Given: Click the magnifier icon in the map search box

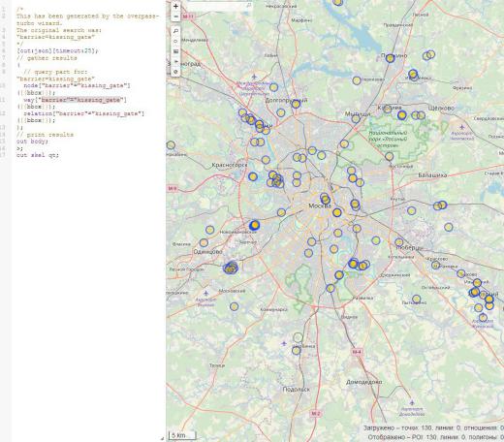Looking at the screenshot, I should click(248, 5).
